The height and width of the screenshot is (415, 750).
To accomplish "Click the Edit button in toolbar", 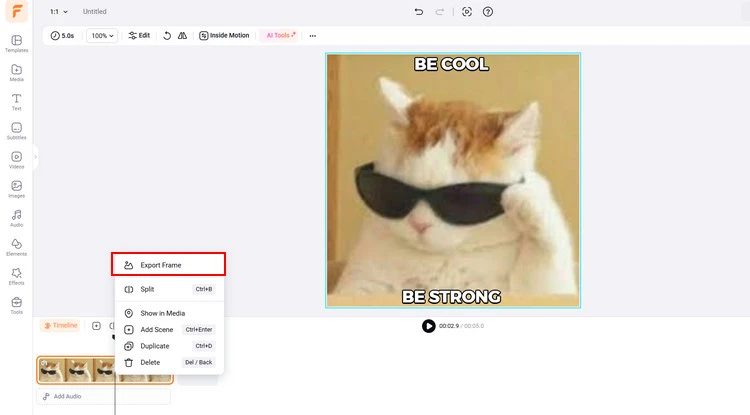I will pyautogui.click(x=139, y=35).
